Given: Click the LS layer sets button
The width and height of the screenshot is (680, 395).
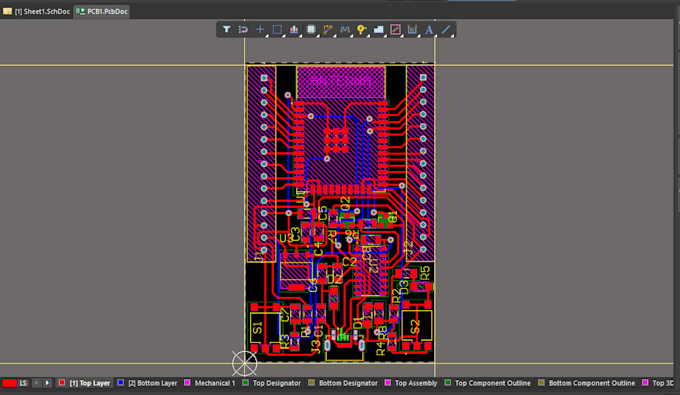Looking at the screenshot, I should 23,383.
